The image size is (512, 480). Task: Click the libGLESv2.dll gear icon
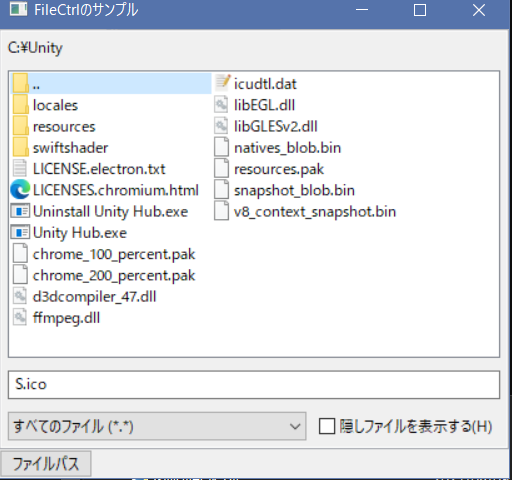click(221, 126)
